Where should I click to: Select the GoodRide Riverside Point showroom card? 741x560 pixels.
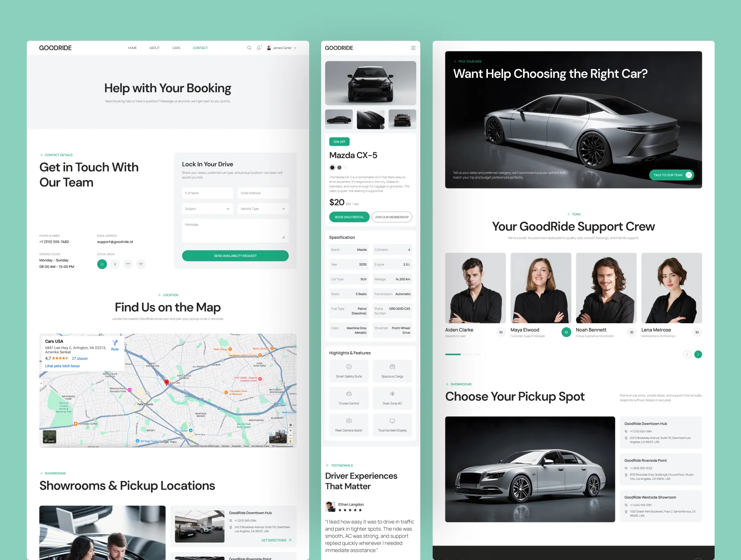pyautogui.click(x=661, y=469)
